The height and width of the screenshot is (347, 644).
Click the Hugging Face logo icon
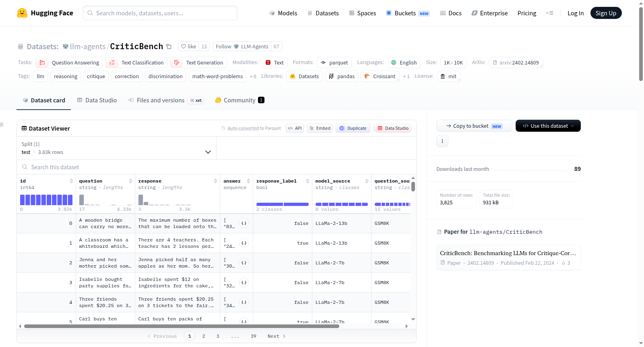click(22, 13)
